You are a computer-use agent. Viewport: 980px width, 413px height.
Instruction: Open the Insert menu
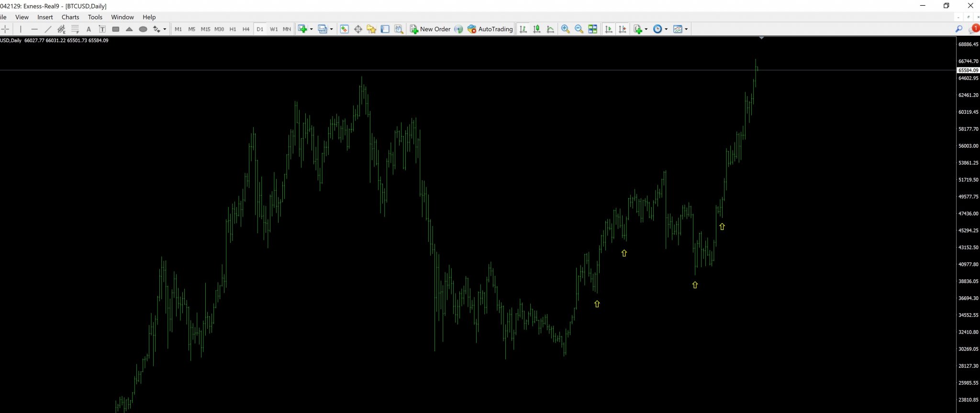(45, 17)
